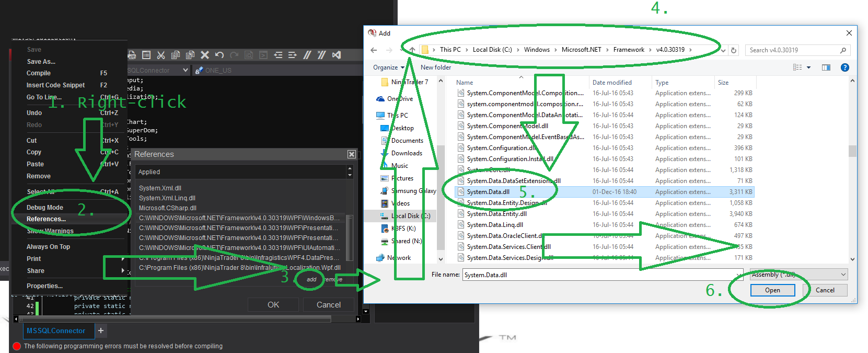Click Windows segment in address path
868x353 pixels.
537,50
